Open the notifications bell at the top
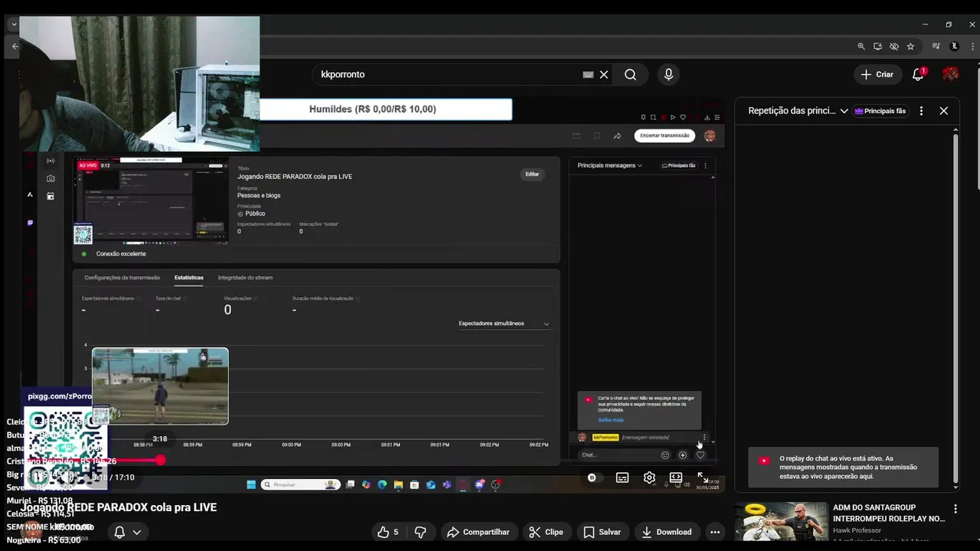 (x=918, y=74)
